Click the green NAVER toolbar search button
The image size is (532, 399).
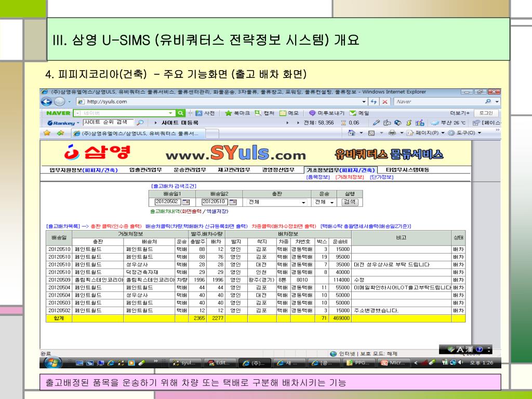(x=180, y=113)
